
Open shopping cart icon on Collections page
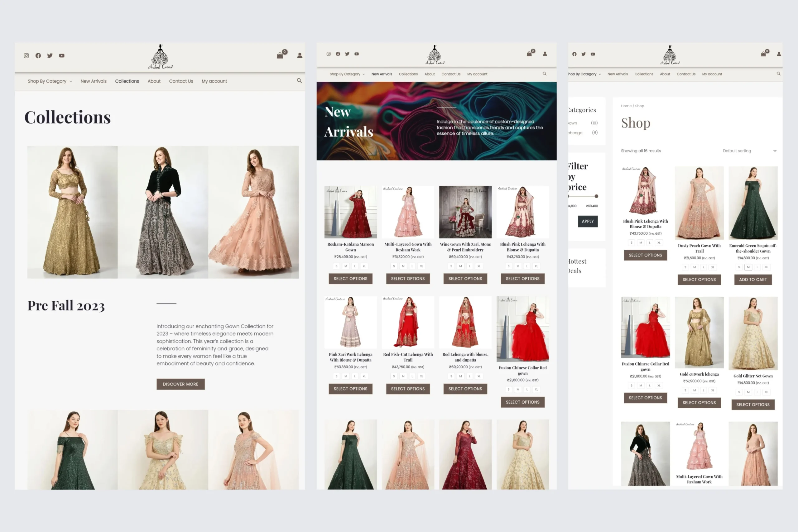(280, 56)
